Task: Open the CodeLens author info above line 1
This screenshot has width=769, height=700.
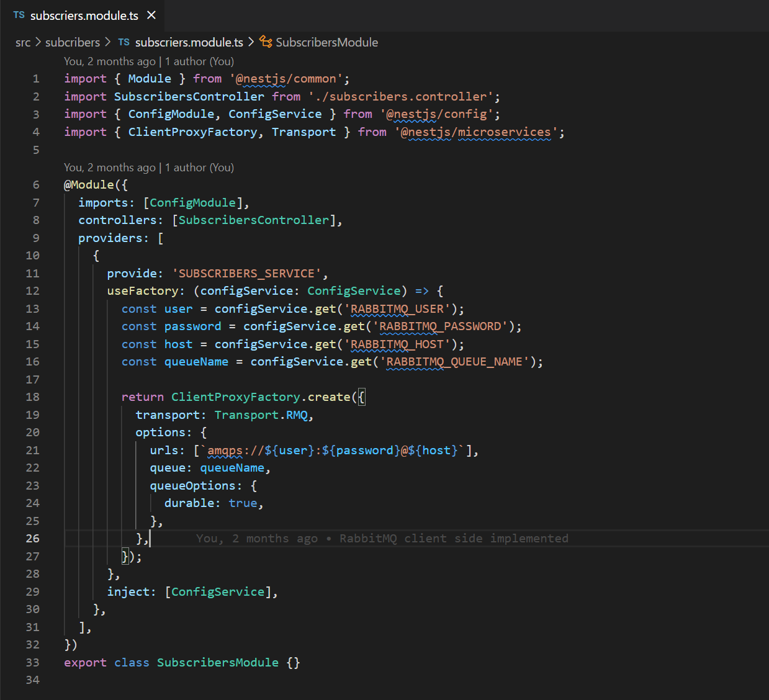Action: [149, 61]
